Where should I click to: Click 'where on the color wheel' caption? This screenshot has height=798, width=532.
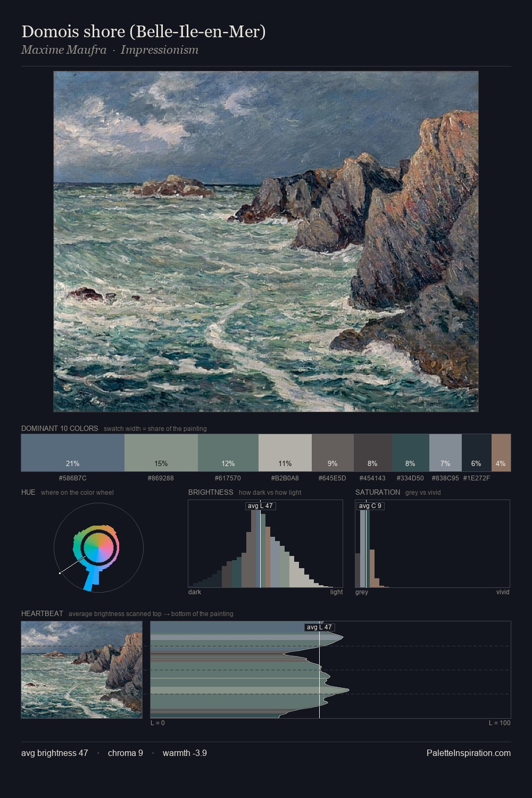click(77, 493)
